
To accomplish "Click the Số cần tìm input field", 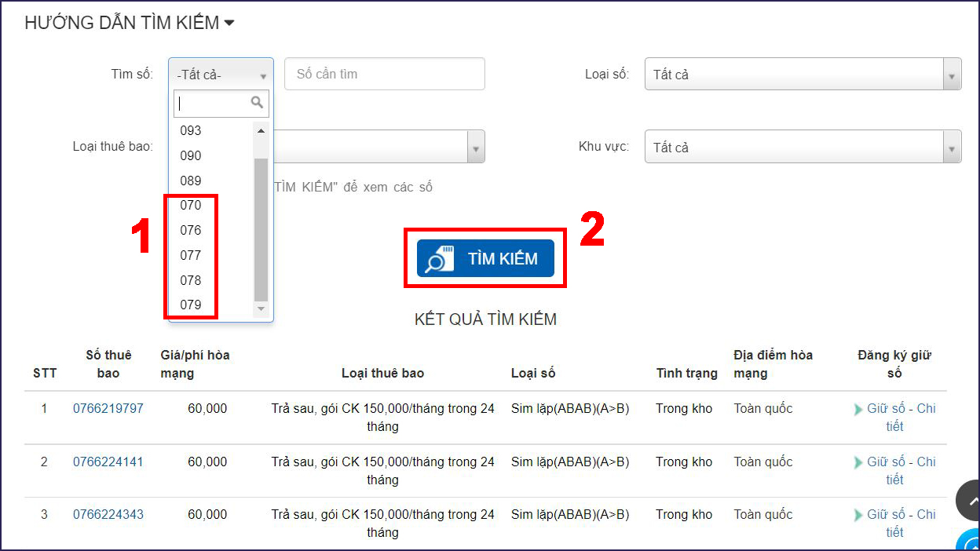I will click(384, 74).
